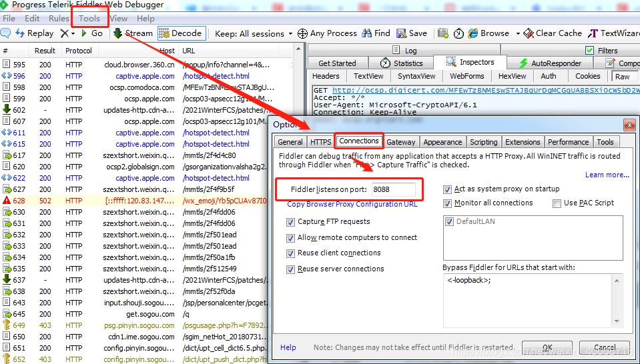Select session 596 captive.apple.com row icon
This screenshot has width=640, height=364.
pos(7,76)
